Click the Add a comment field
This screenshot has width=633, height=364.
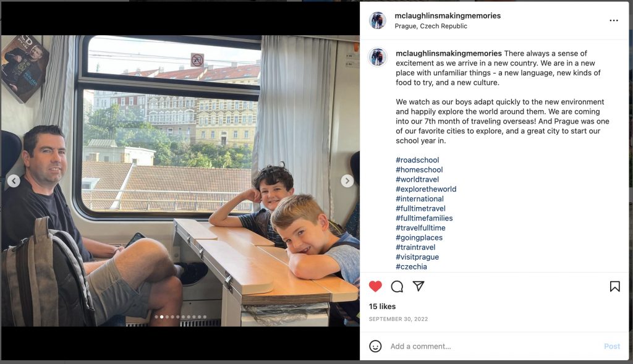pyautogui.click(x=493, y=346)
